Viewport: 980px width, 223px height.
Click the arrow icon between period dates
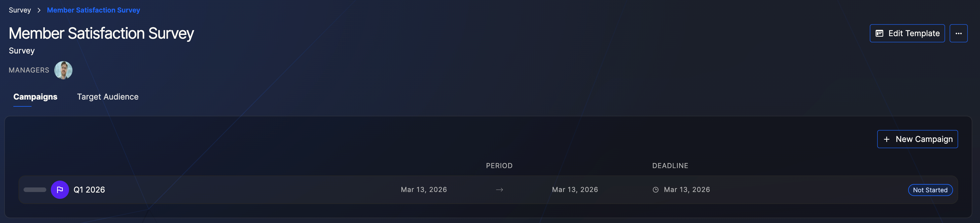point(499,190)
